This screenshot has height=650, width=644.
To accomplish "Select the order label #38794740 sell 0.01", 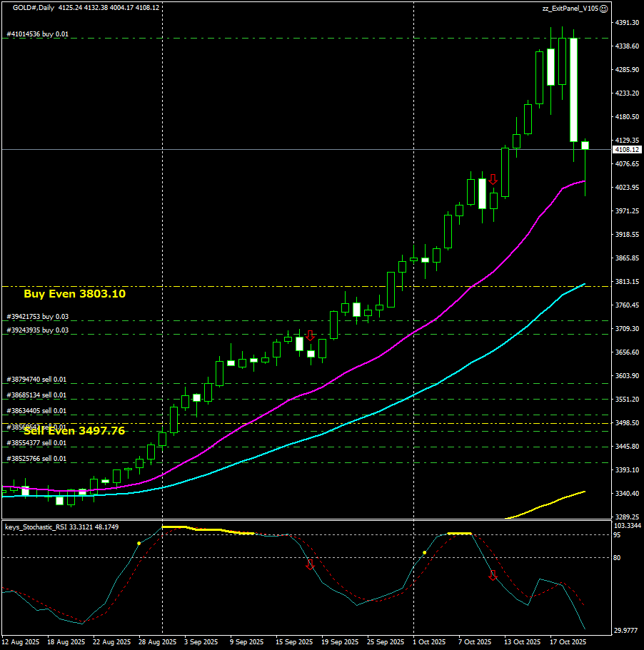I will 36,380.
